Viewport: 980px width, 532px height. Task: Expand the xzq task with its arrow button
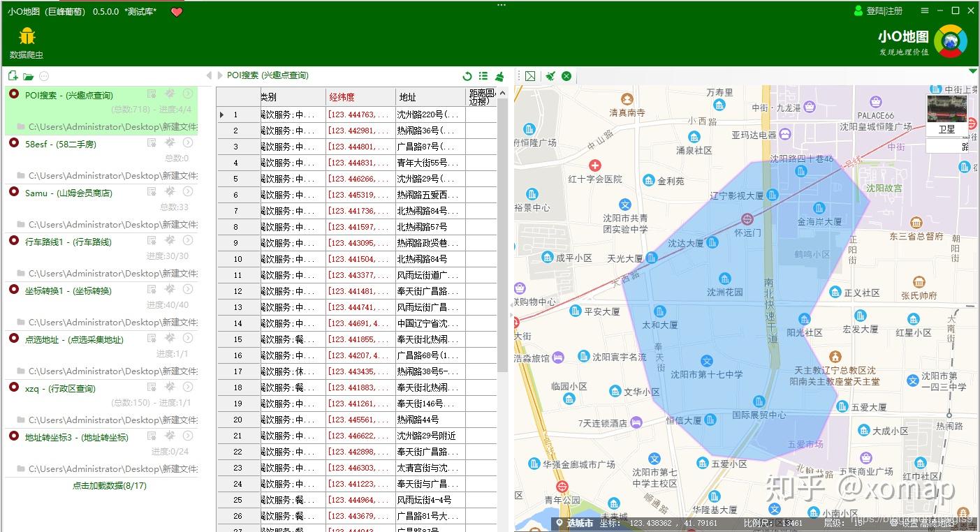click(x=188, y=387)
